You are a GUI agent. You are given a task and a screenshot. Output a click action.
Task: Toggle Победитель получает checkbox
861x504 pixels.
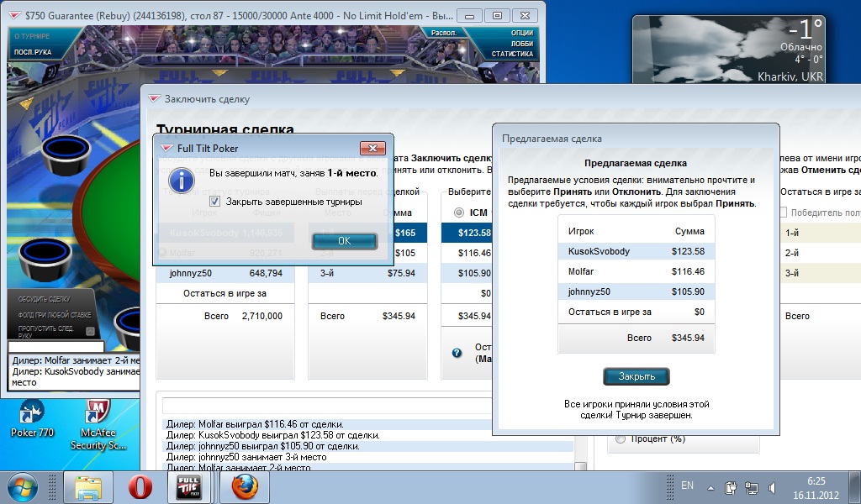784,213
